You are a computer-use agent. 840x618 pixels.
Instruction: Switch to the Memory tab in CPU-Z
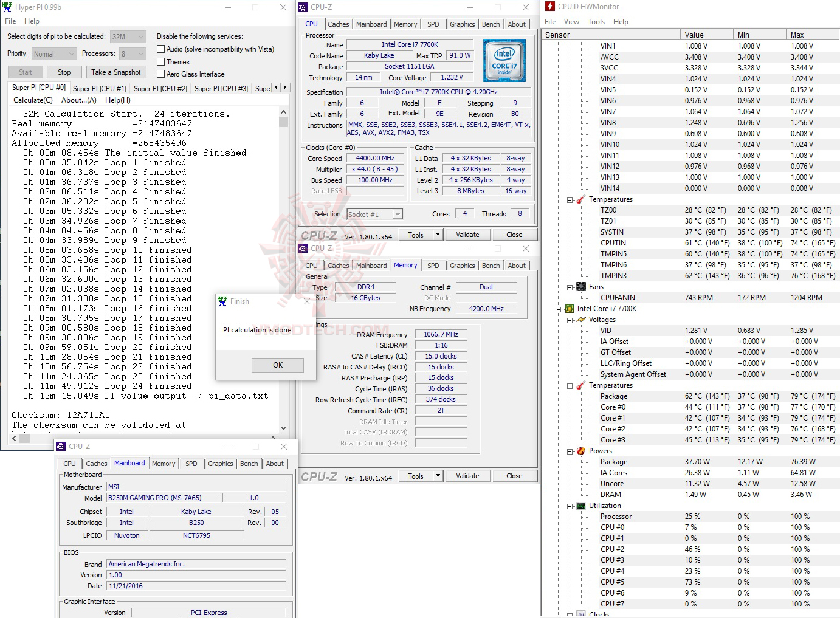[x=405, y=24]
